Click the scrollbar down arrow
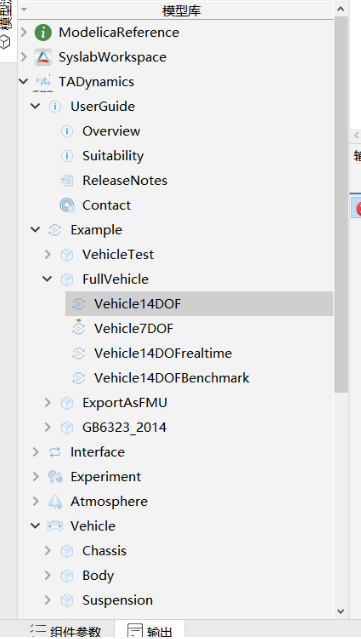361x639 pixels. tap(341, 611)
